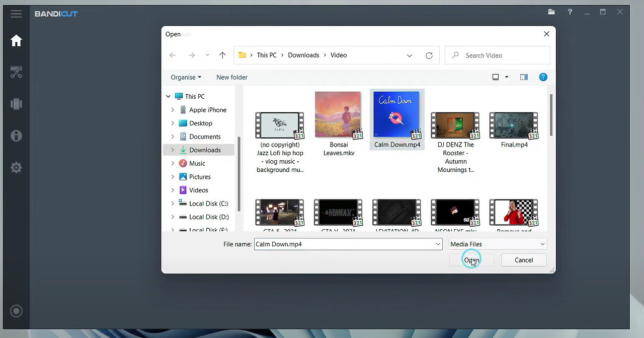Click New folder in the toolbar
This screenshot has height=338, width=644.
232,77
